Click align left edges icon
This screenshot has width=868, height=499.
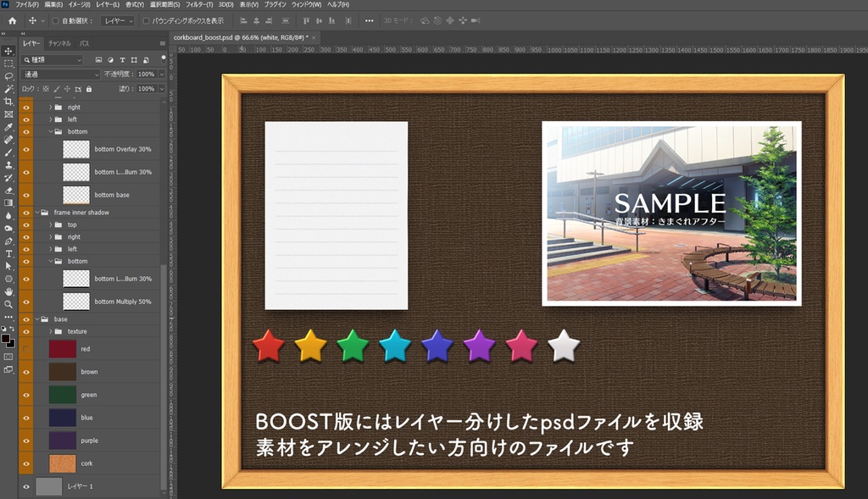tap(243, 21)
